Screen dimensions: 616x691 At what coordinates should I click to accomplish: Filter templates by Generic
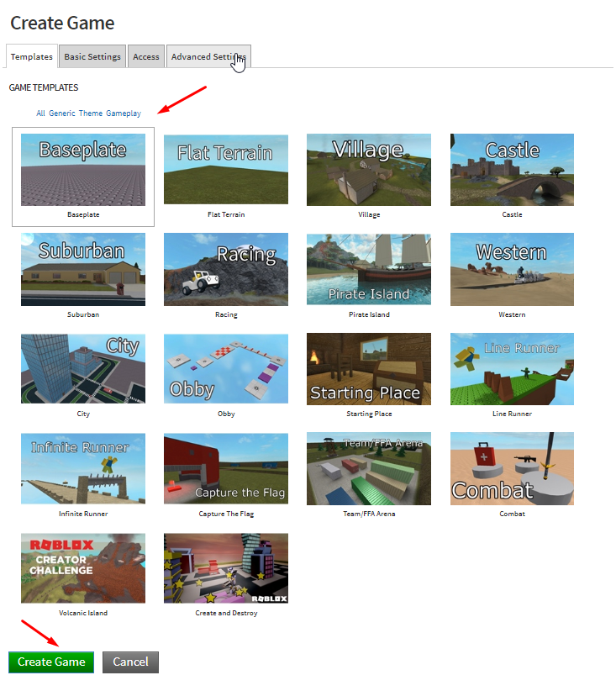click(x=62, y=113)
